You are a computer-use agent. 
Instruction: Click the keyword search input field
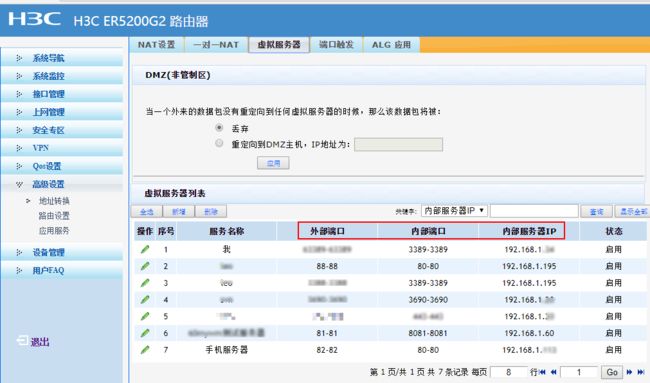click(x=534, y=211)
